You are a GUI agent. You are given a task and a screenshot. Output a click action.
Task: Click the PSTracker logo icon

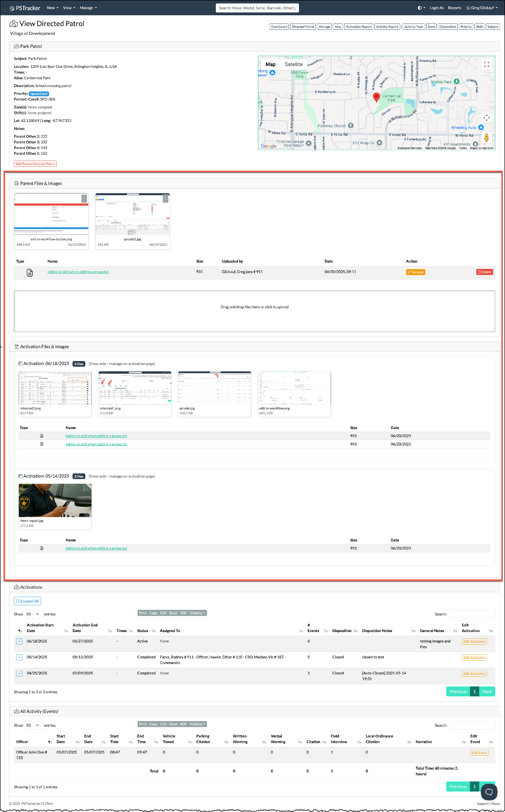(x=12, y=8)
